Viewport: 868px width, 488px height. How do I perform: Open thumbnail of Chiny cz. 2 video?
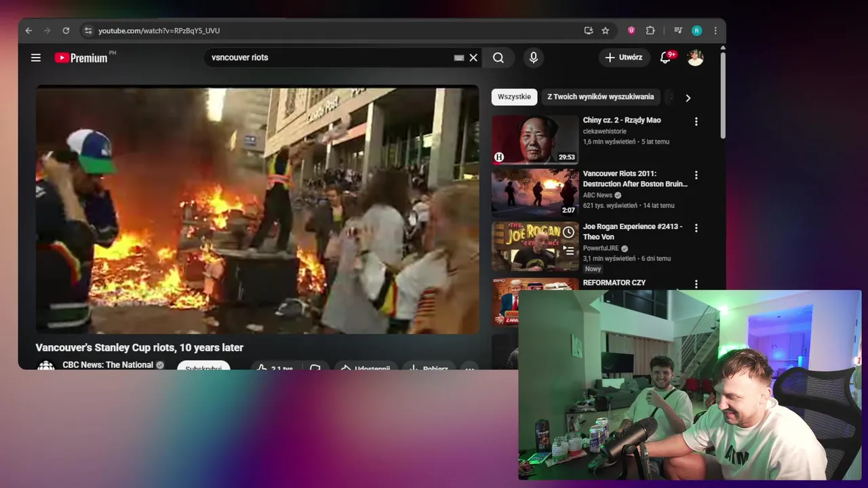pyautogui.click(x=535, y=140)
